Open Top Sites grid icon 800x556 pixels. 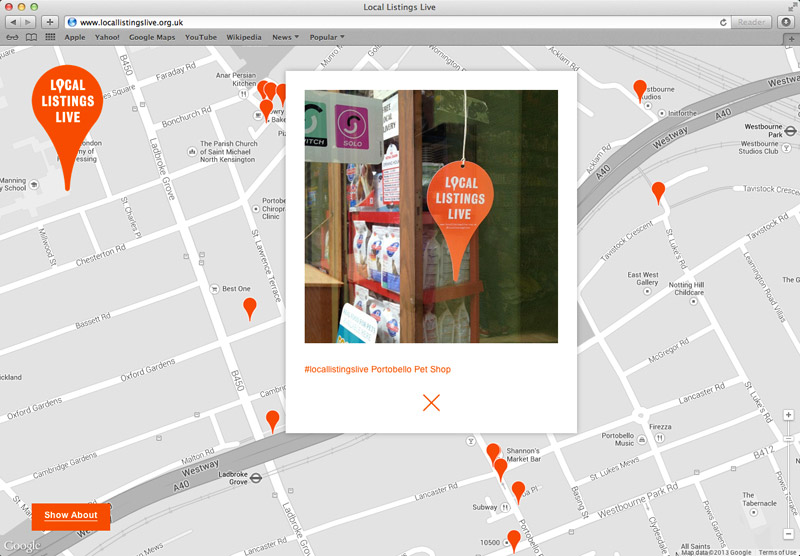[x=50, y=37]
